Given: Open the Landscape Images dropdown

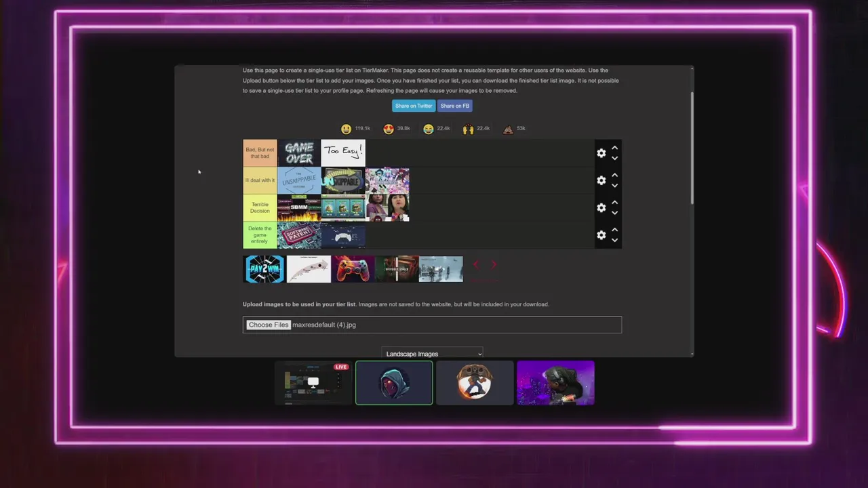Looking at the screenshot, I should tap(433, 354).
